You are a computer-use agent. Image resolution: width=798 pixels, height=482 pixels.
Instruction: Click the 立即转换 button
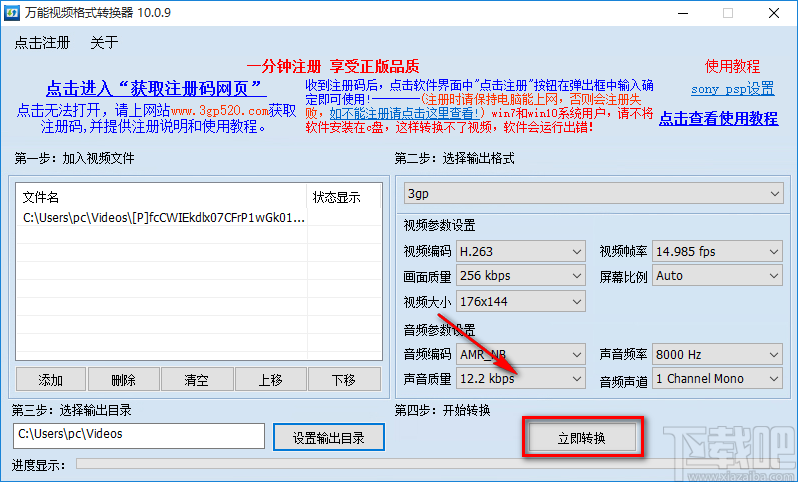583,437
